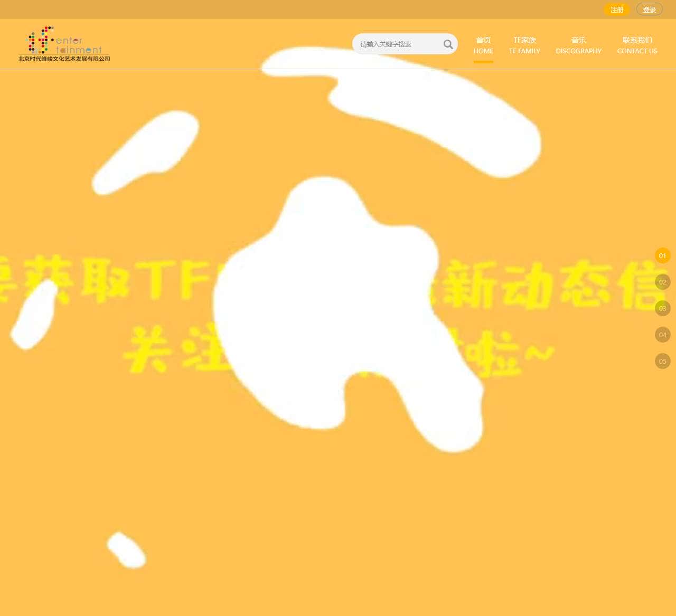Switch to slide 05 indicator
This screenshot has width=676, height=616.
click(663, 361)
